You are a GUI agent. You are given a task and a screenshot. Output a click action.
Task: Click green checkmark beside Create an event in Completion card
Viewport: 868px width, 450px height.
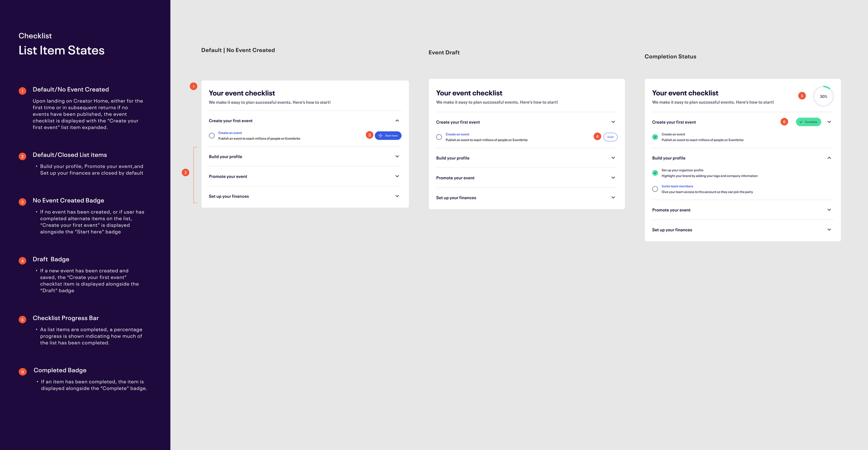point(655,137)
